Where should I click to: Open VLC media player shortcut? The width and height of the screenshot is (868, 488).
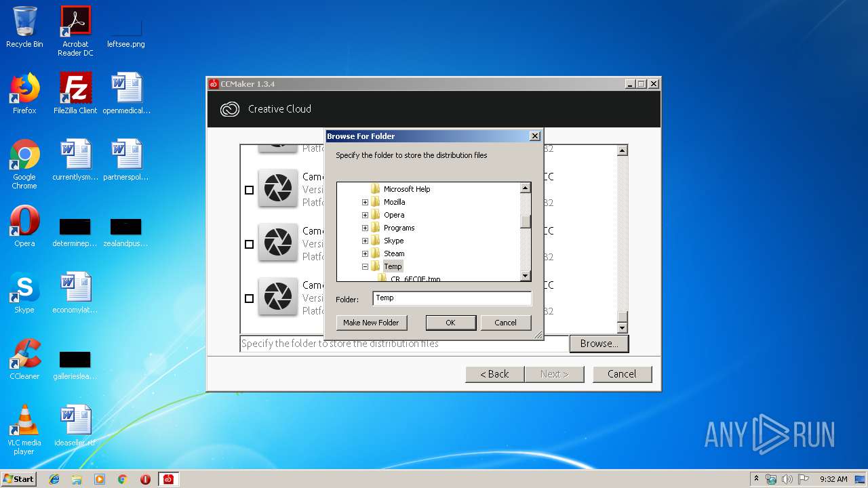click(24, 430)
